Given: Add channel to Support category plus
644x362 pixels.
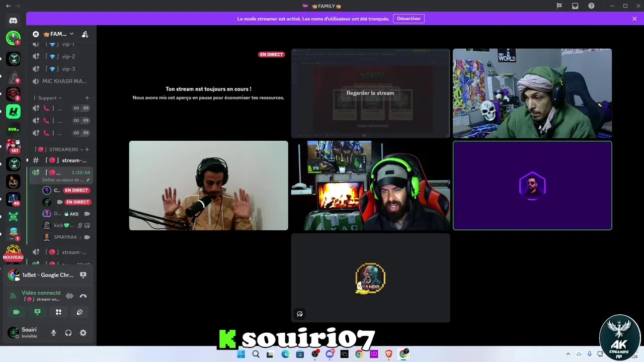Looking at the screenshot, I should 87,98.
